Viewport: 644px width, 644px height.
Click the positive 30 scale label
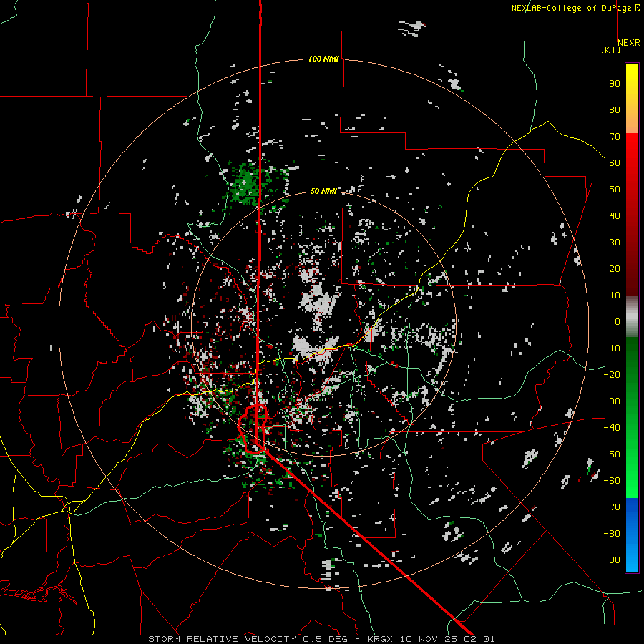615,243
